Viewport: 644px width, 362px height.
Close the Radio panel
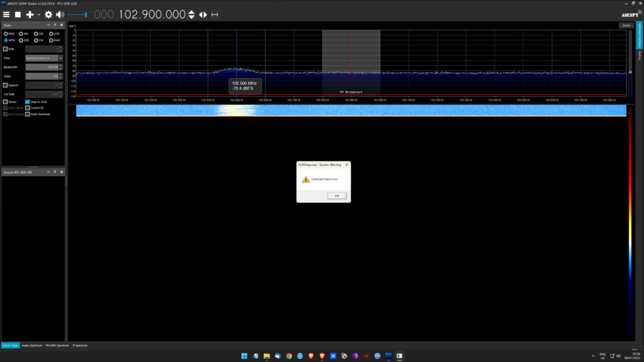pyautogui.click(x=62, y=25)
